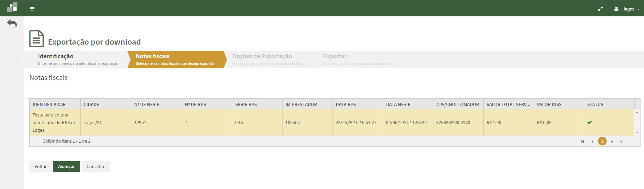Click the back arrow icon in sidebar
644x189 pixels.
click(12, 24)
